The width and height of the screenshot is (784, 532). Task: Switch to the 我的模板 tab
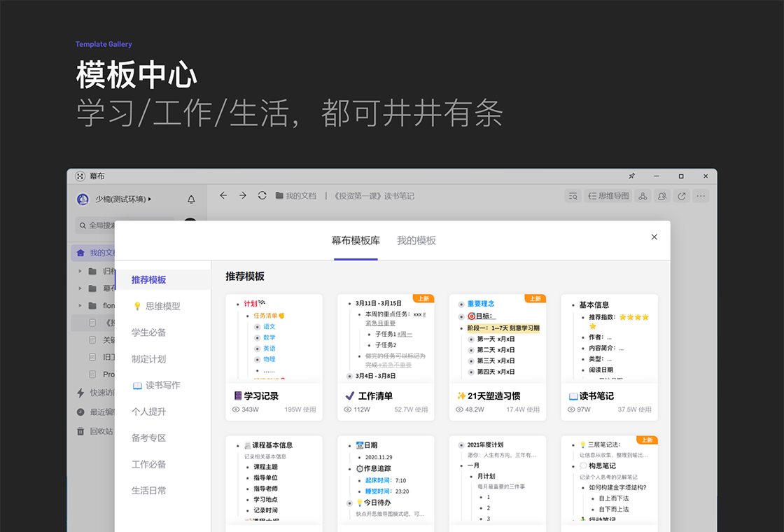point(416,241)
